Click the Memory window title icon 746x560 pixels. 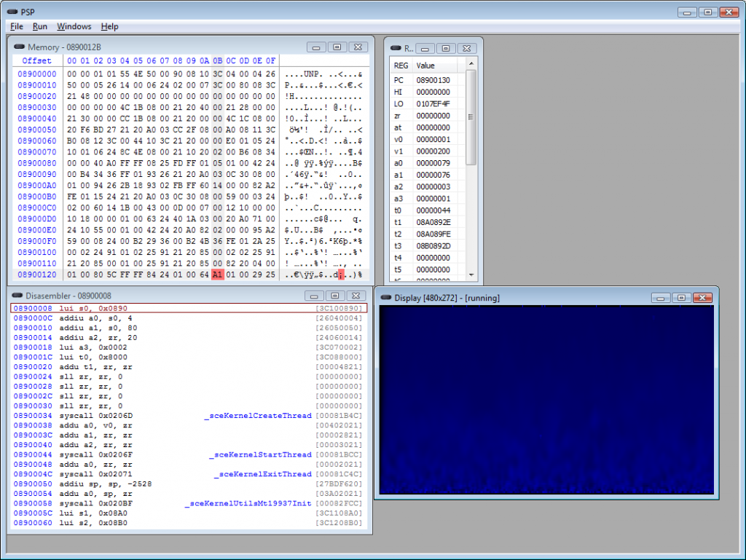pos(20,47)
